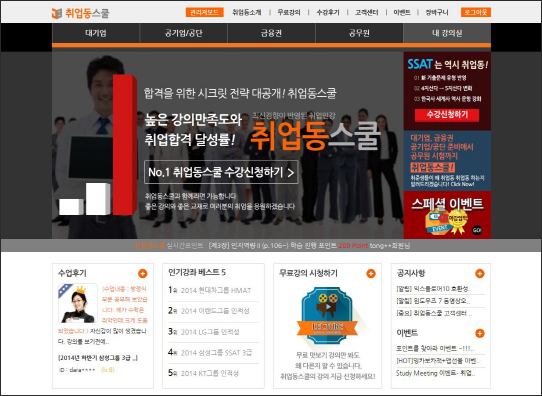Click the 취업동스쿨 logo icon
This screenshot has height=396, width=542.
pyautogui.click(x=57, y=13)
